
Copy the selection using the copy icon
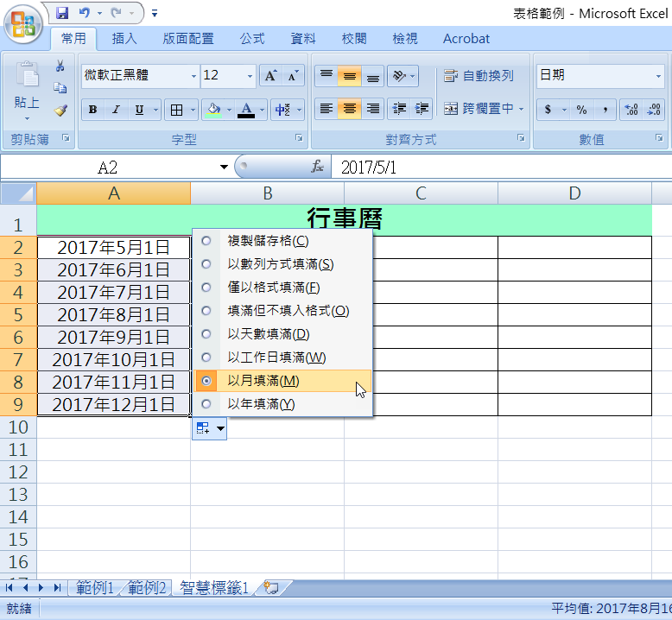(x=60, y=88)
